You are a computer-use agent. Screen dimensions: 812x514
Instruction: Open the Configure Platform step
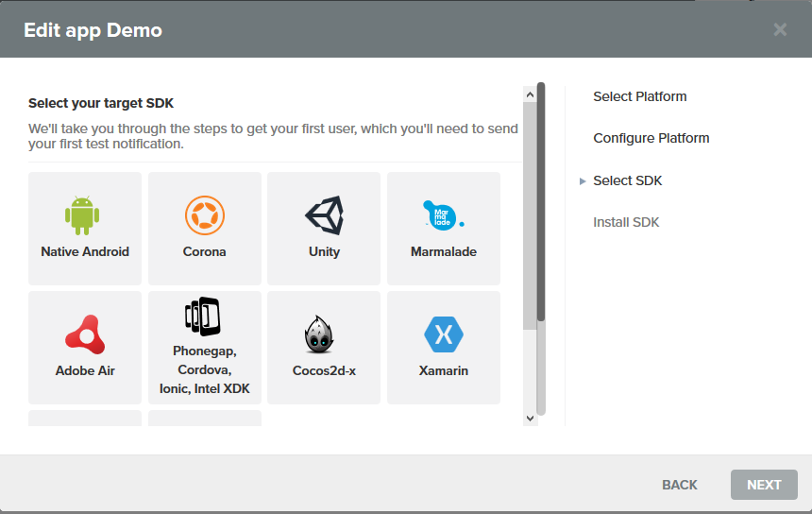[x=651, y=138]
